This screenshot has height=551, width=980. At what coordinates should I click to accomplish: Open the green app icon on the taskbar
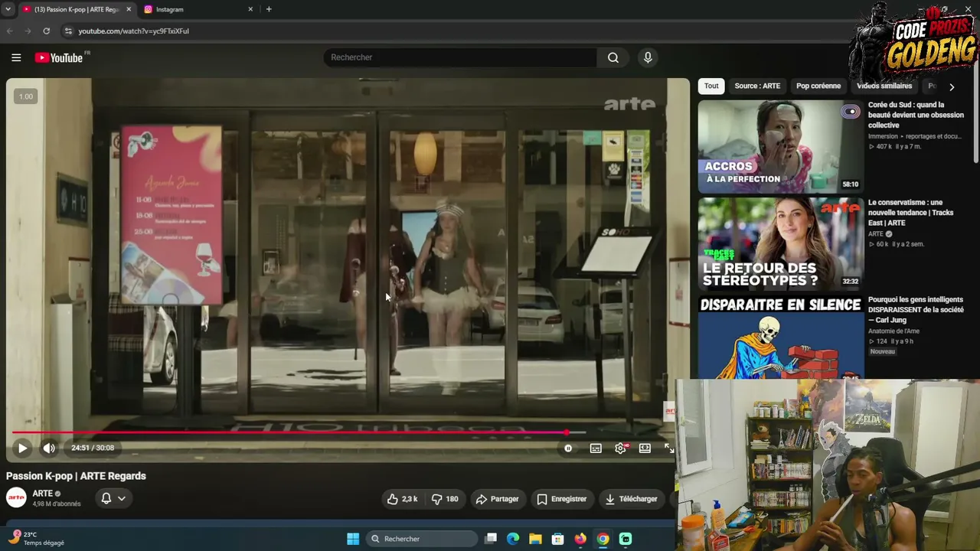[x=626, y=539]
